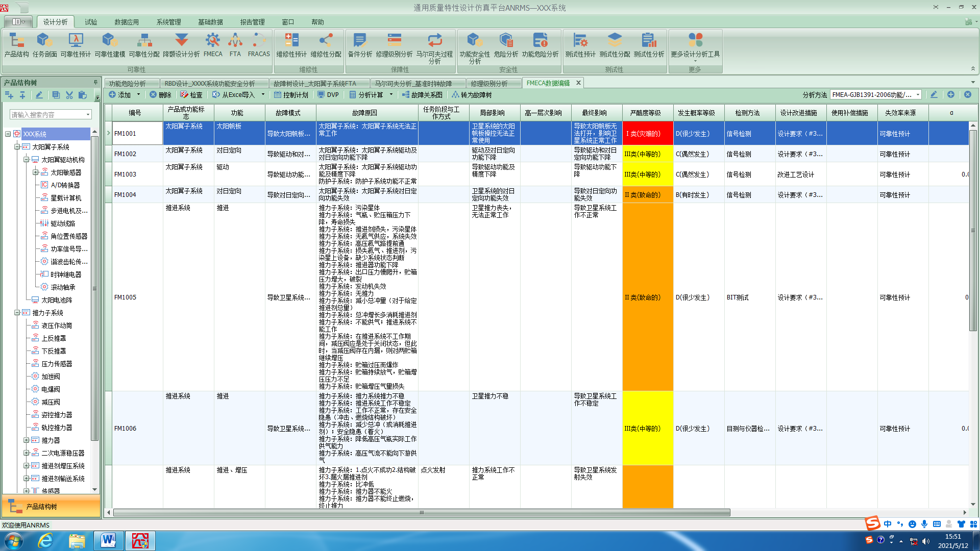Switch to the 试验 ribbon tab
980x551 pixels.
coord(91,22)
